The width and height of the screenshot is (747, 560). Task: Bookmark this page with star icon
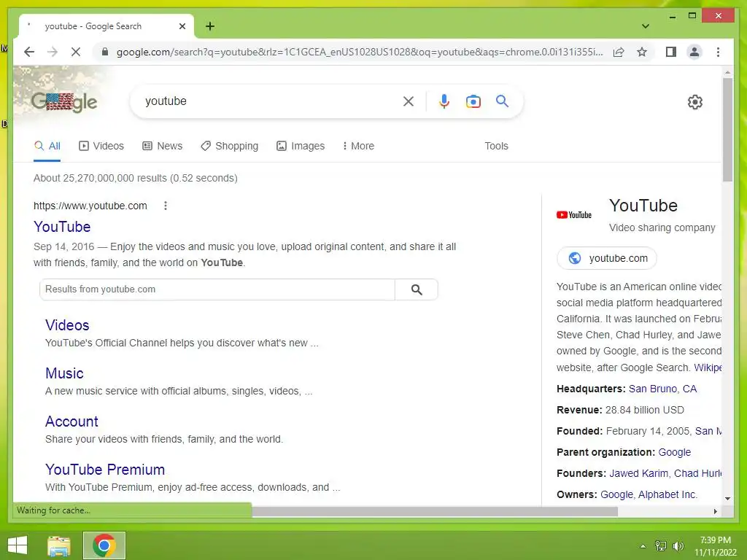point(642,52)
